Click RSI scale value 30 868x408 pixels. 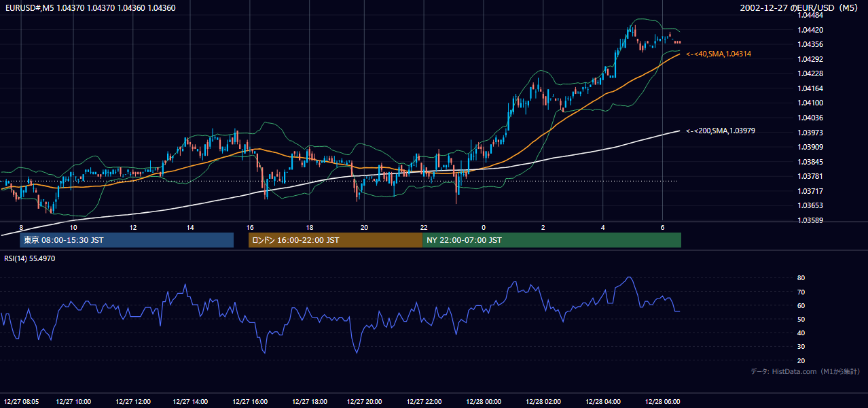(801, 347)
